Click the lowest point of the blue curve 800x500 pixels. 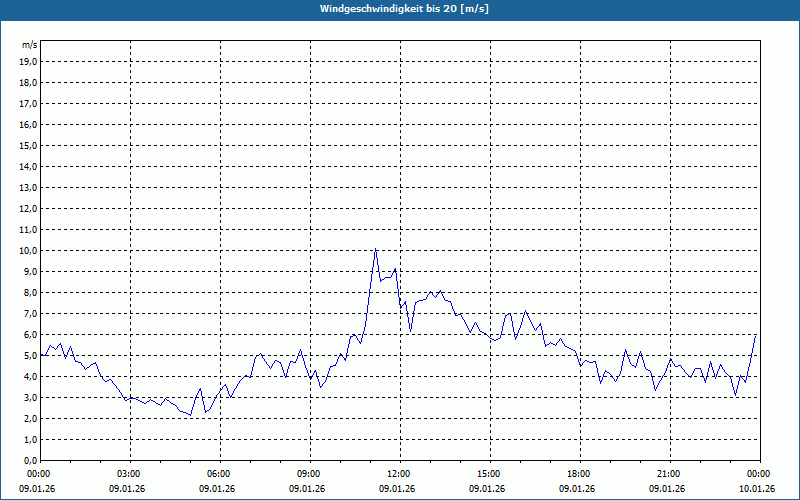[x=191, y=415]
